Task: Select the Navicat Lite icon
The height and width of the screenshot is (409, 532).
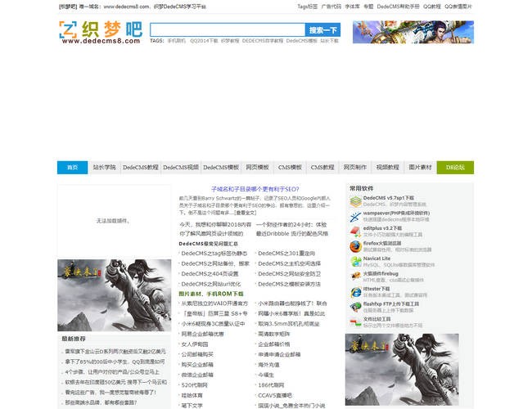Action: tap(354, 261)
